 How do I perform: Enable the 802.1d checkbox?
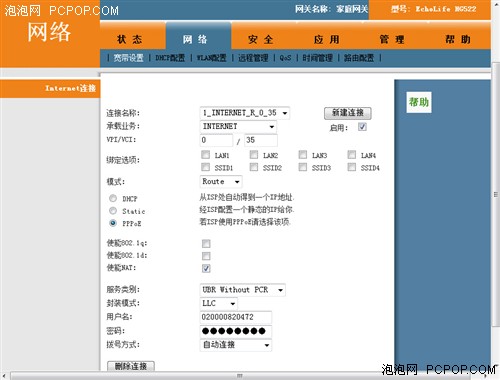[x=206, y=256]
